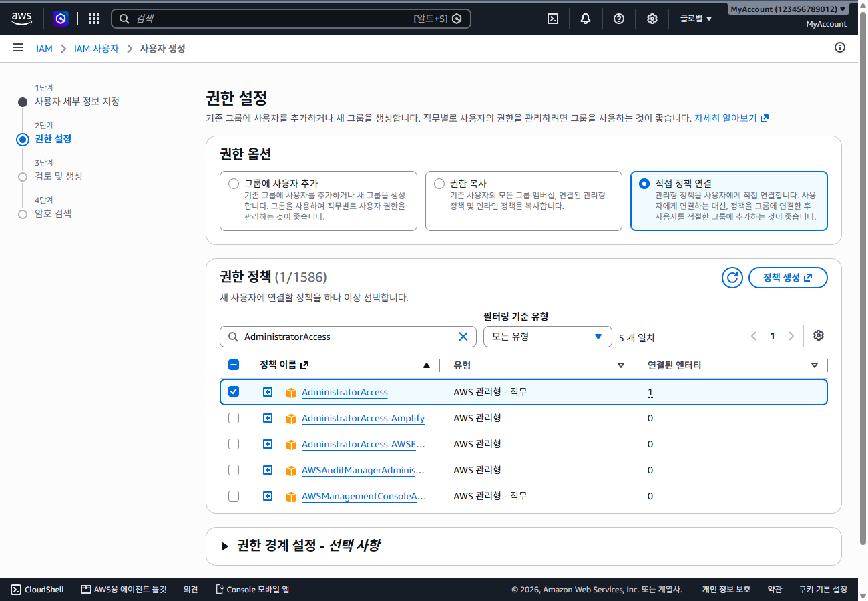Go to IAM 사용자 breadcrumb
868x601 pixels.
pyautogui.click(x=96, y=49)
